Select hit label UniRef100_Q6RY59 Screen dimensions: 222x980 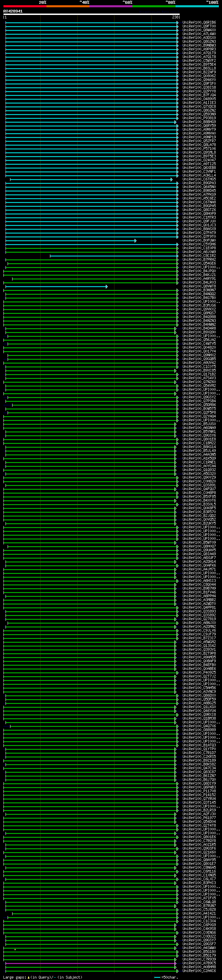(x=199, y=125)
